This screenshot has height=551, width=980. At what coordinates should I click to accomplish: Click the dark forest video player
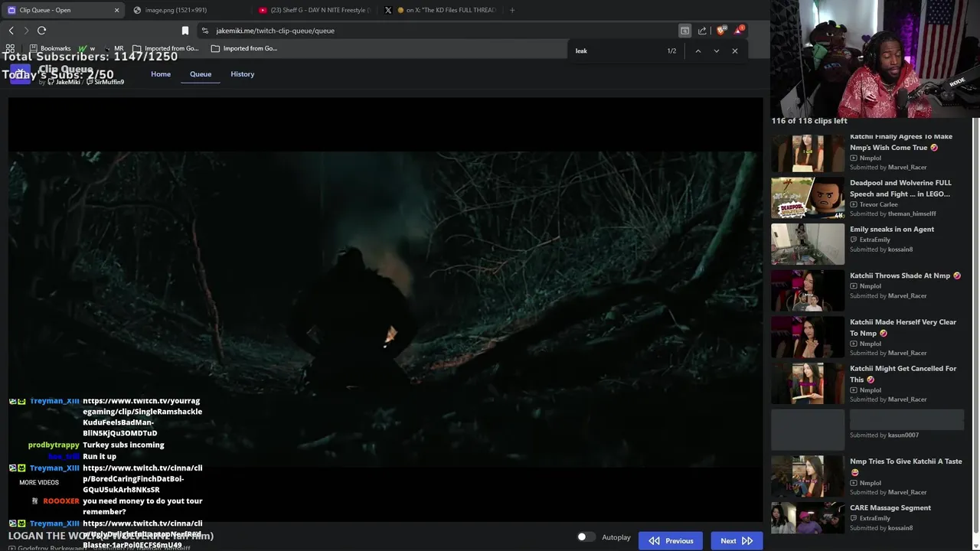[385, 310]
